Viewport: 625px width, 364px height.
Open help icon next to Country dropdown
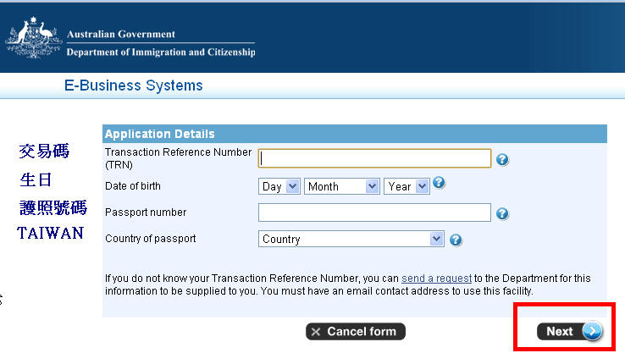point(456,240)
